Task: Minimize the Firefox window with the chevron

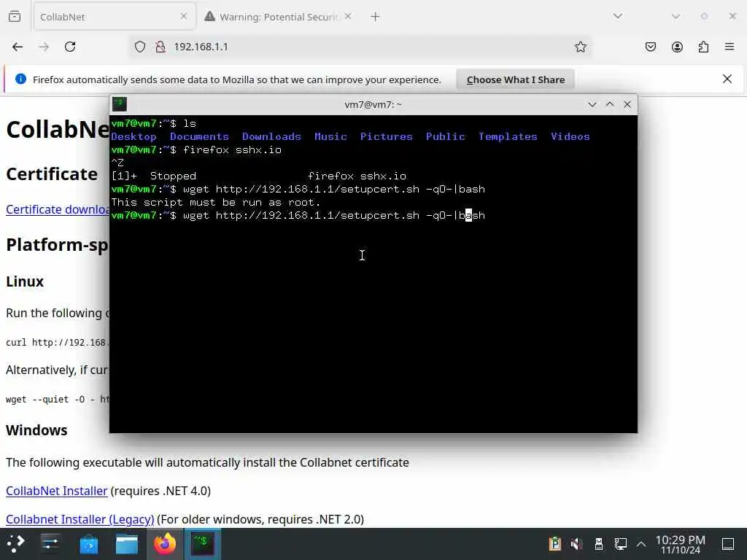Action: [x=676, y=16]
